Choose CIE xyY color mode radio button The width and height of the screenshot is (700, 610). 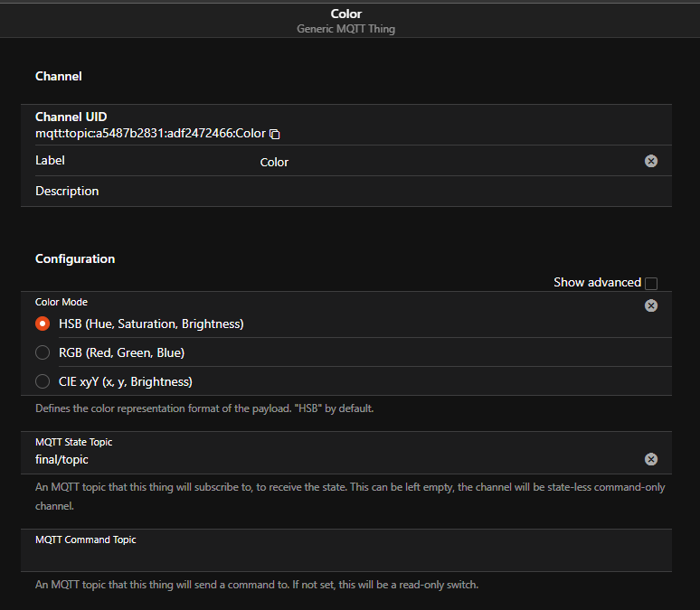point(43,381)
